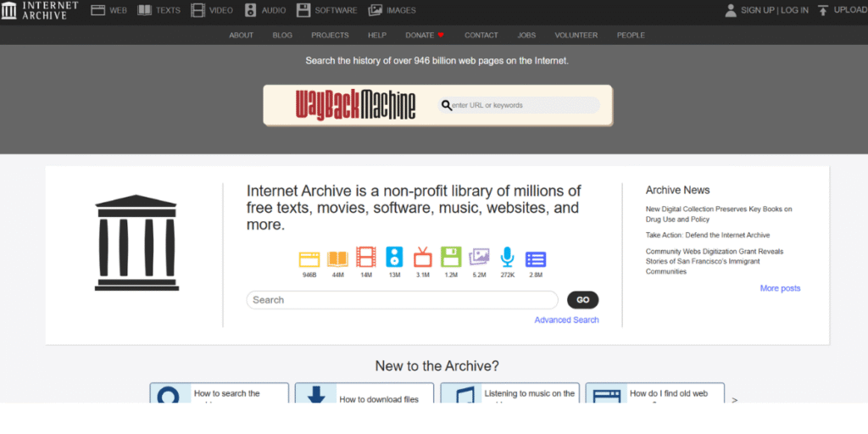Click the microphone icon labeled 272K

pyautogui.click(x=507, y=258)
